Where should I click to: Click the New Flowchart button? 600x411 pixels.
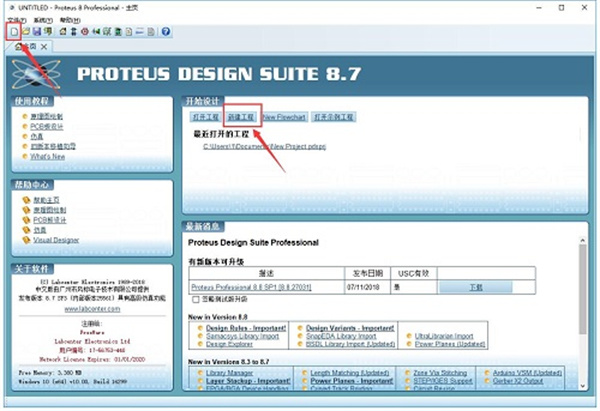click(x=284, y=117)
